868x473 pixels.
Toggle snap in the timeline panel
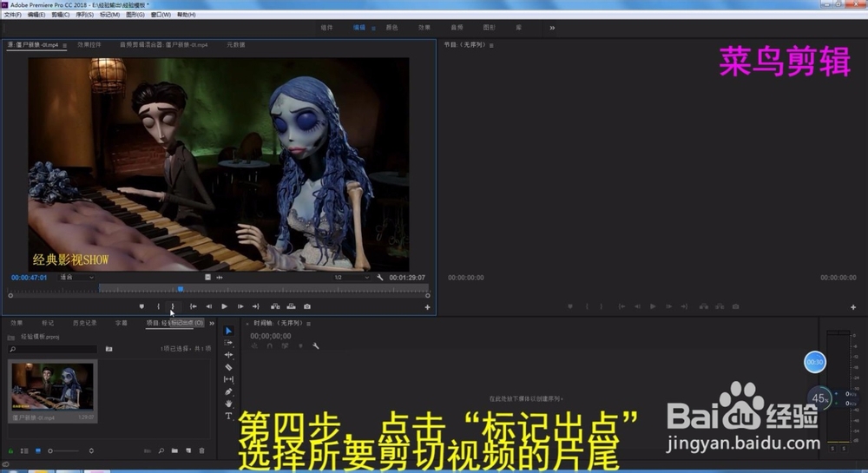click(270, 345)
